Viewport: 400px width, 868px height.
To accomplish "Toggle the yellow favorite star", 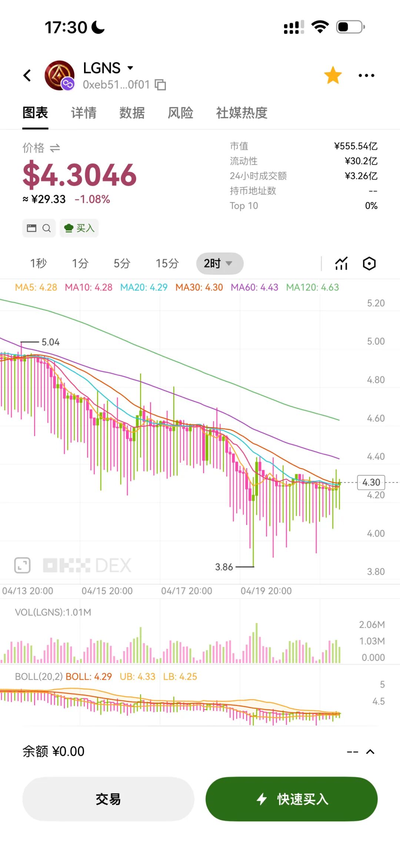I will 333,75.
